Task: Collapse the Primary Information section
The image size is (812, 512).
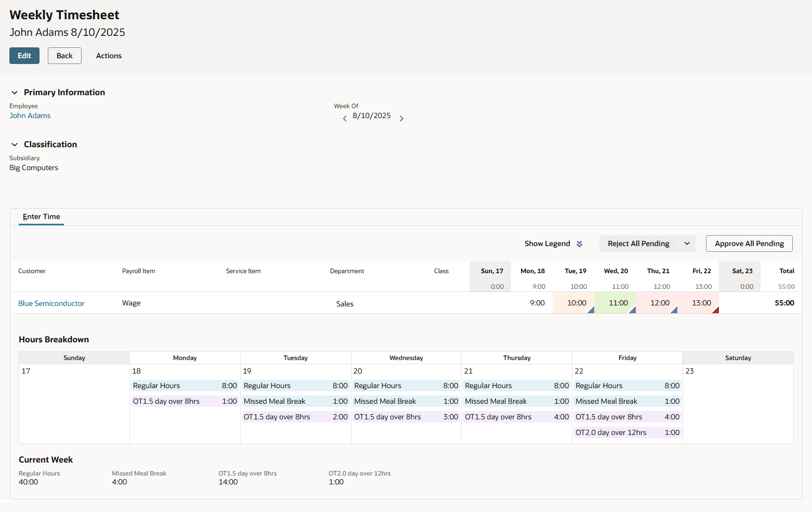Action: (x=14, y=92)
